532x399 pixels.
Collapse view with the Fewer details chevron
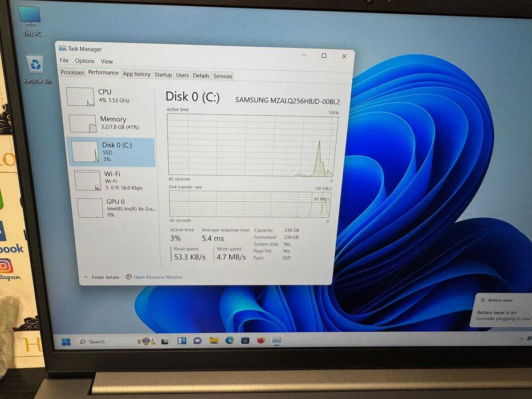[x=86, y=277]
